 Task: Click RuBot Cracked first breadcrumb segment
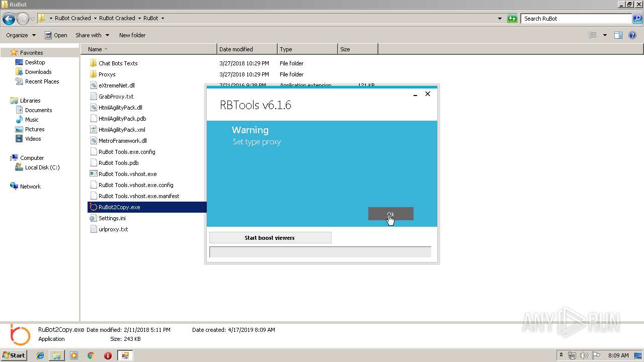pos(73,18)
